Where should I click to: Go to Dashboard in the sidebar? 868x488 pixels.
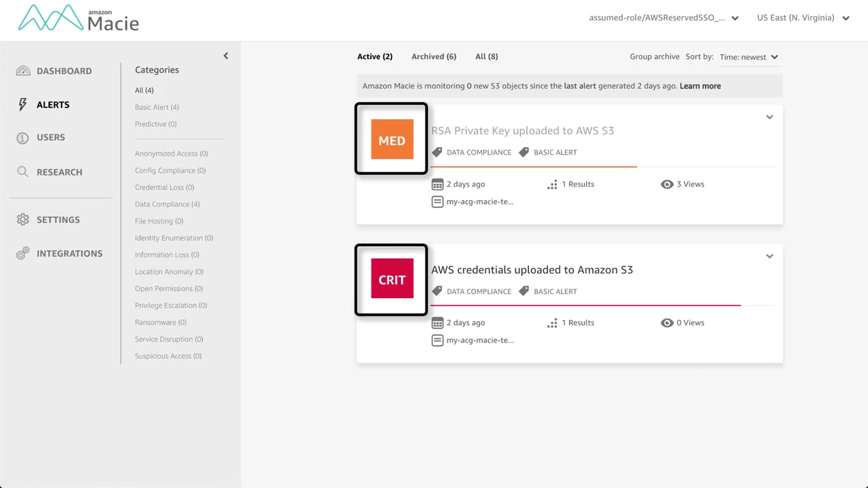point(64,71)
